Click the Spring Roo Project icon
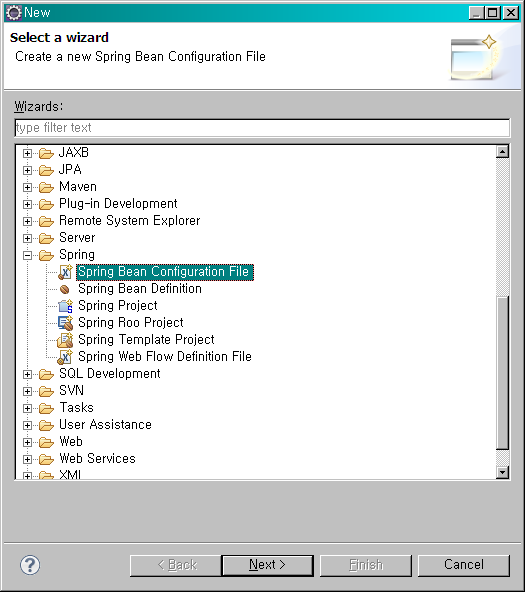 coord(65,323)
